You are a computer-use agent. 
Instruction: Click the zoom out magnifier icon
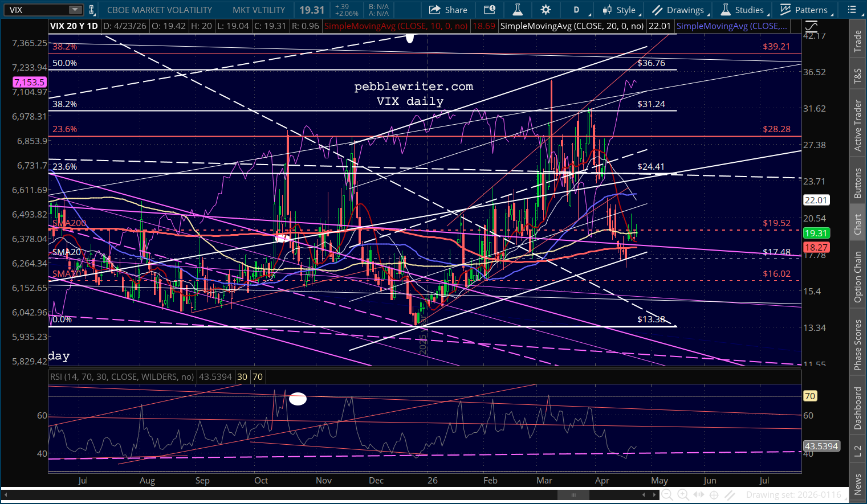667,495
